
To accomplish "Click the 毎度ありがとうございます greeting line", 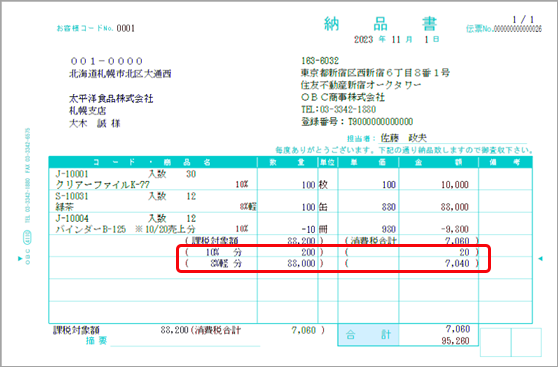I will 404,150.
